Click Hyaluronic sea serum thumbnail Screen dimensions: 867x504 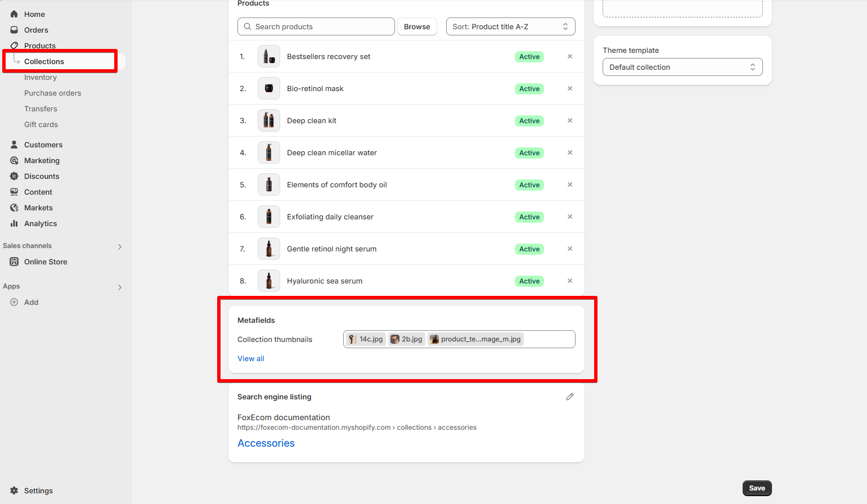click(269, 281)
